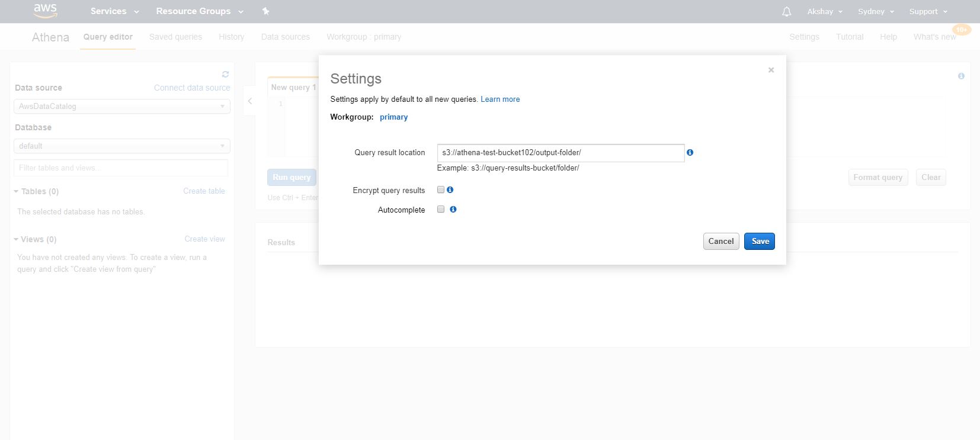980x440 pixels.
Task: Click the Filter tables and views field
Action: pos(121,168)
